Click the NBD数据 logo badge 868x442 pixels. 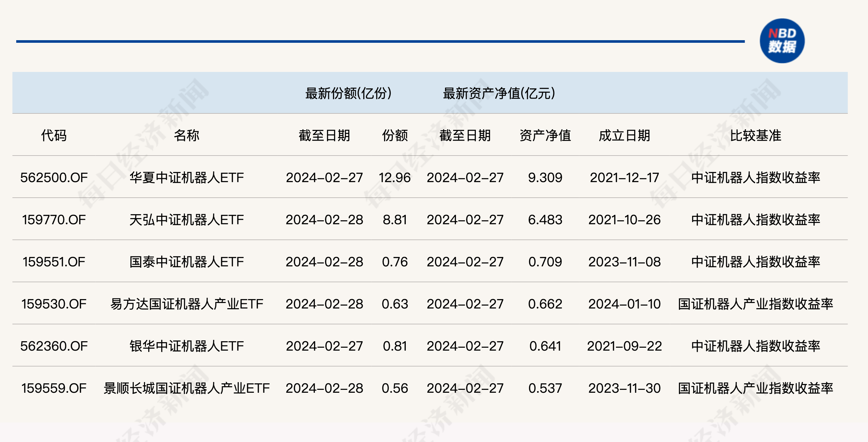coord(782,41)
